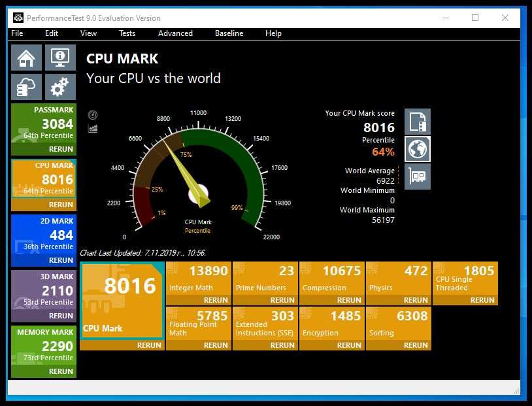Click the Chart Last Updated text

143,253
